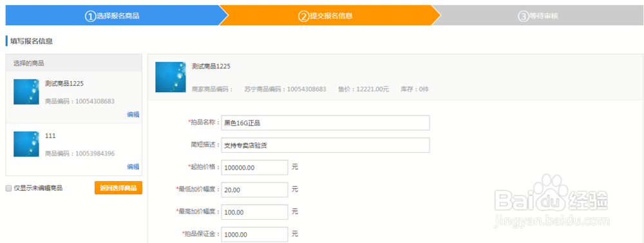The width and height of the screenshot is (644, 243).
Task: Click the 最高加价幅度 input field
Action: click(x=254, y=212)
